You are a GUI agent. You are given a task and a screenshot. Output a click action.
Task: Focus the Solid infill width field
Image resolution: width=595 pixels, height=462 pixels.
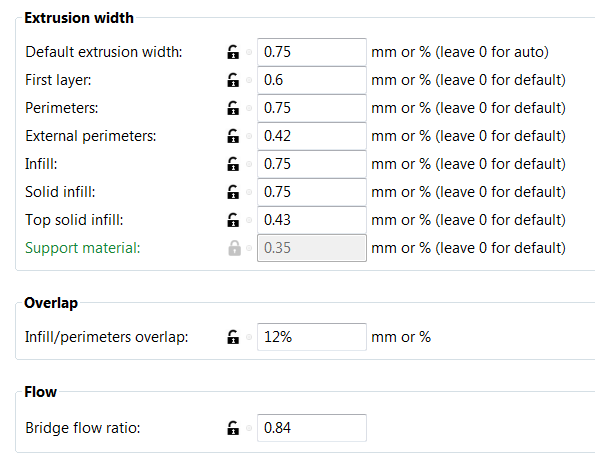click(312, 192)
